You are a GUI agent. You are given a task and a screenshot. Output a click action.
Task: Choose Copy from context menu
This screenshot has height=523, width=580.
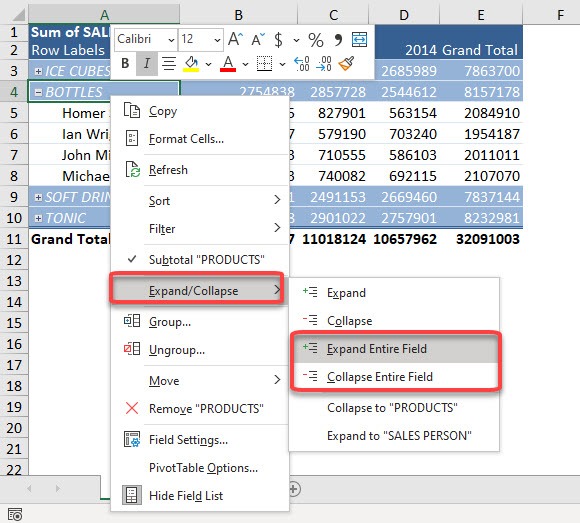coord(200,111)
